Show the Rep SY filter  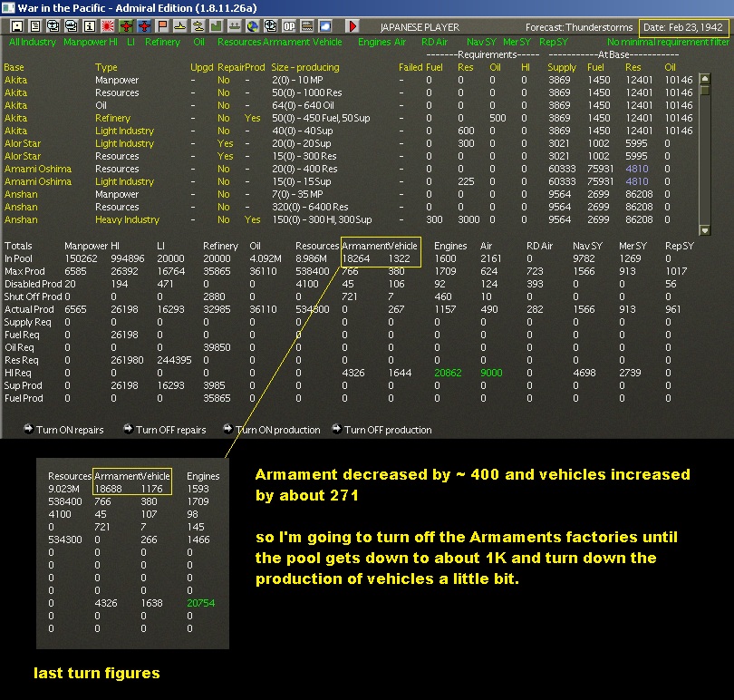(554, 42)
